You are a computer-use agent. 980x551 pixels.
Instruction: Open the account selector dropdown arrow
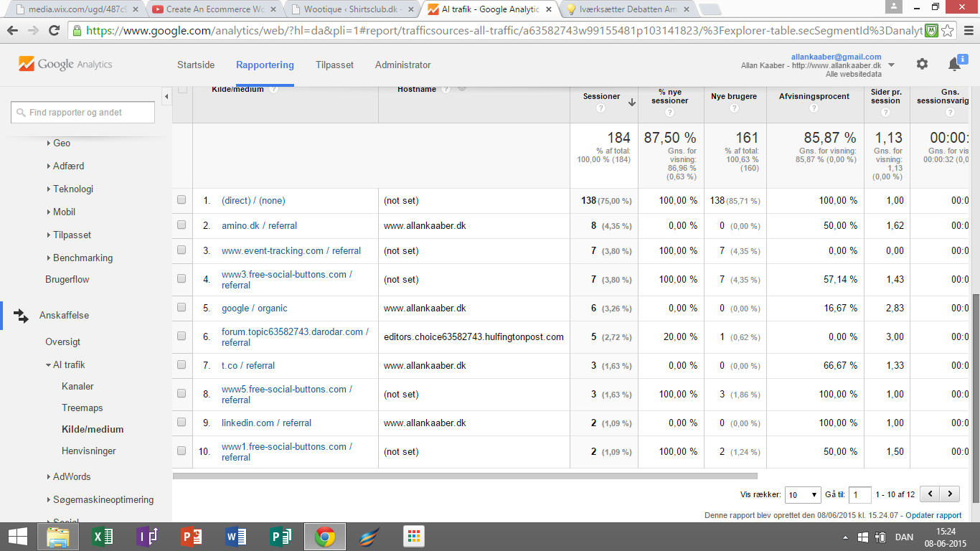[x=892, y=65]
